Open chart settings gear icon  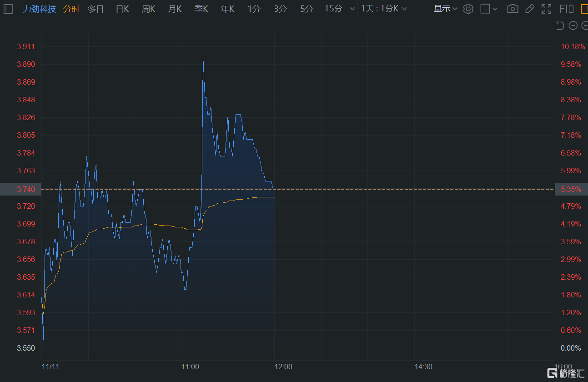(x=468, y=9)
